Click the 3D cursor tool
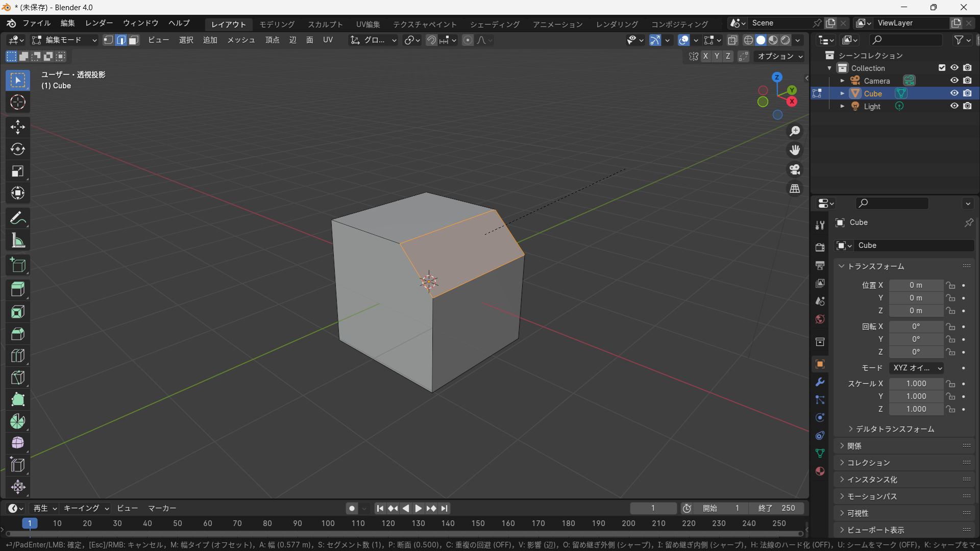980x551 pixels. pyautogui.click(x=17, y=102)
